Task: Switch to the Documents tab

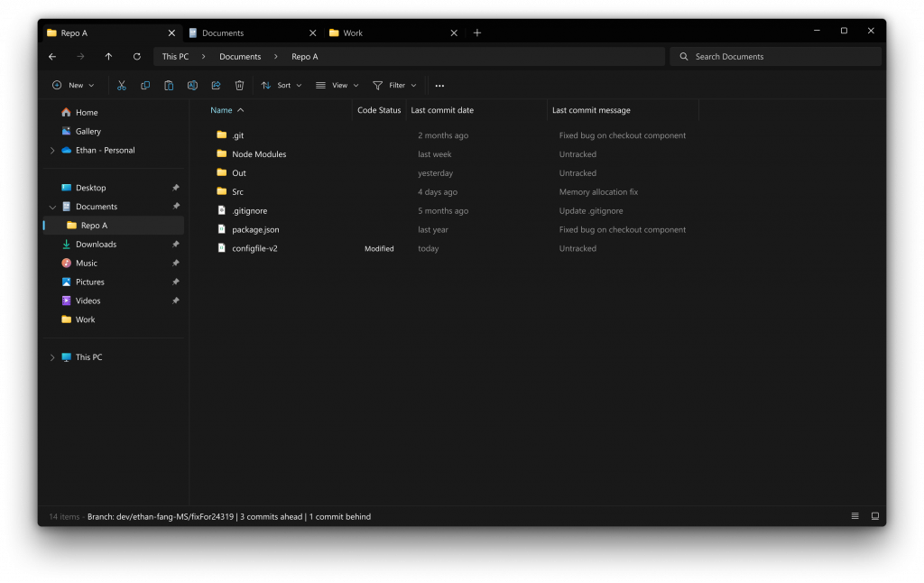Action: [253, 33]
